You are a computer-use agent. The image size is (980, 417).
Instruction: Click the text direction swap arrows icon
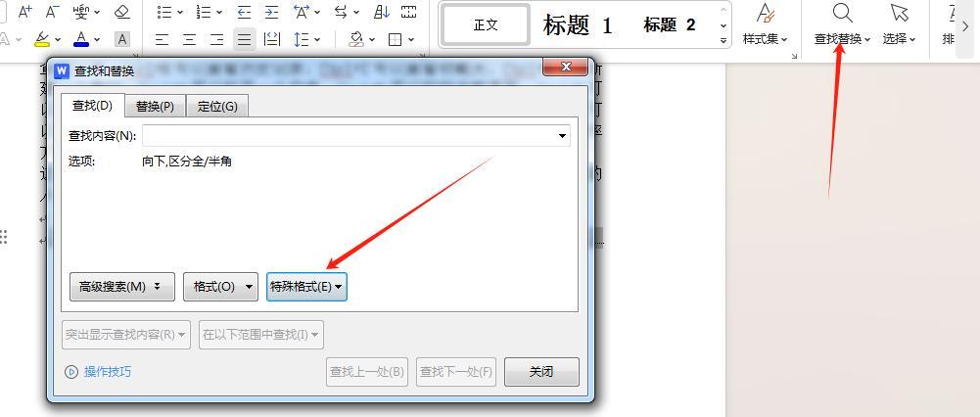342,11
